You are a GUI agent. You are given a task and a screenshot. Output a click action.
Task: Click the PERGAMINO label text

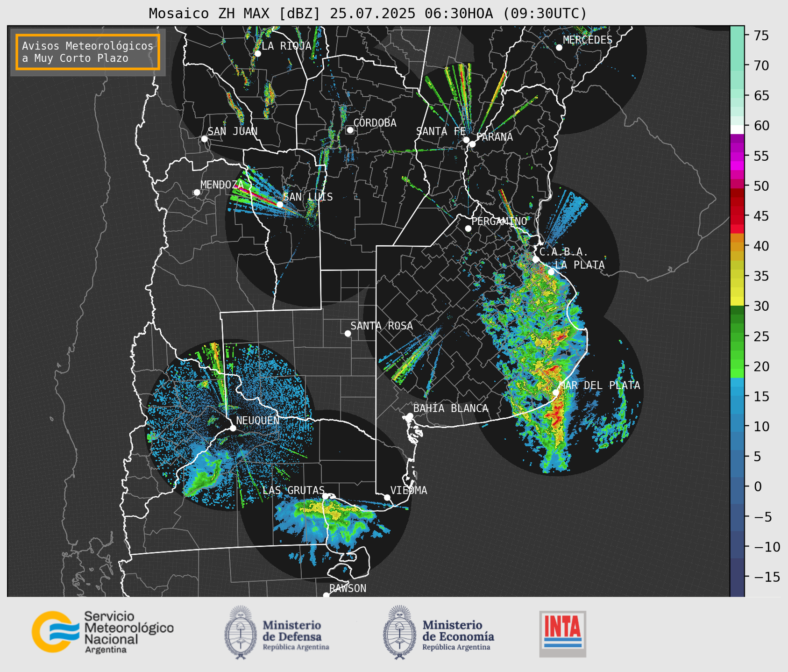point(499,222)
